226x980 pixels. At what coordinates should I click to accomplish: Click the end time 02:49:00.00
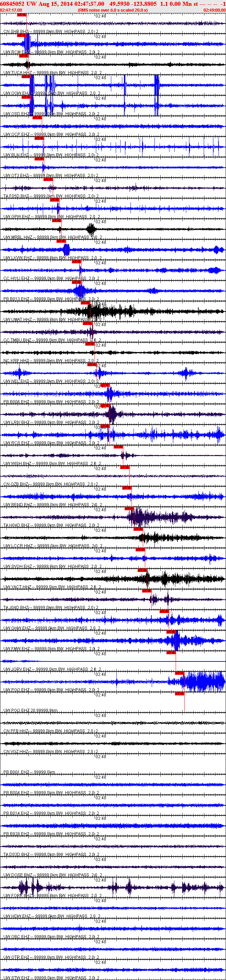[x=215, y=10]
